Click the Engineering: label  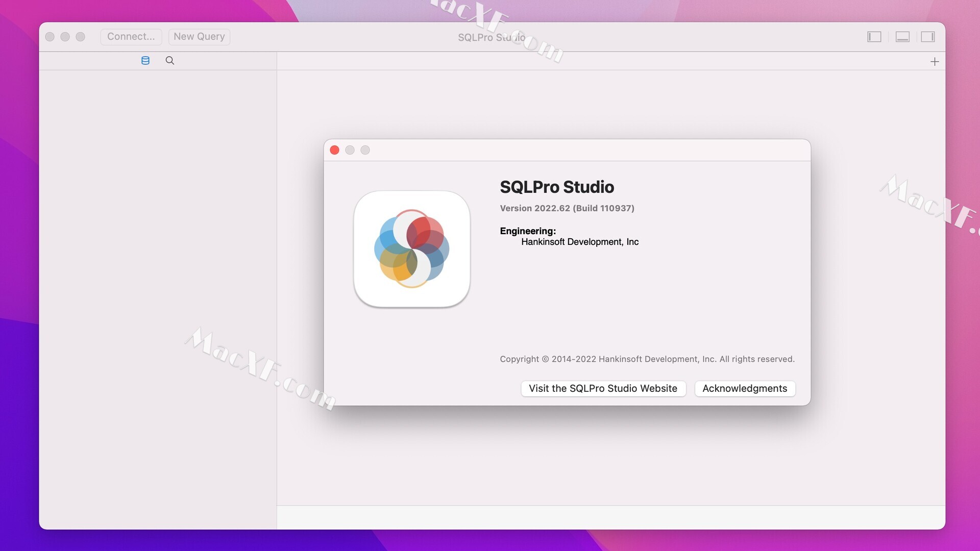pyautogui.click(x=528, y=231)
